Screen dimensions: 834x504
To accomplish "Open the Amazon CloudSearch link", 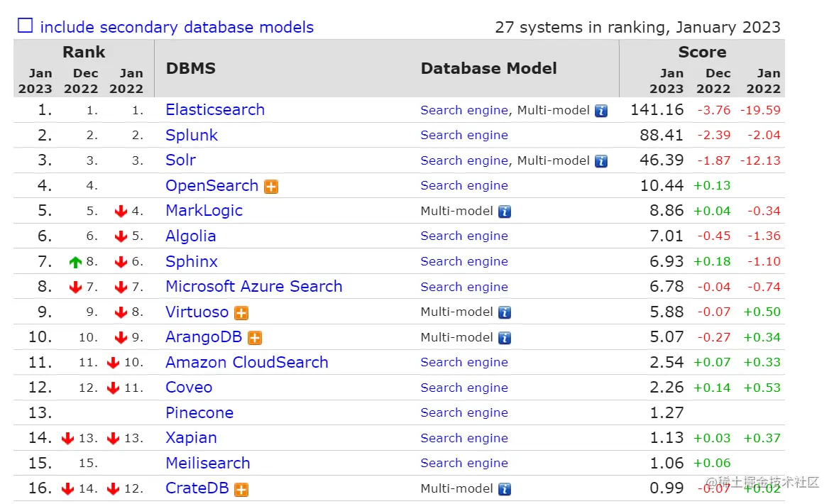I will pos(247,363).
